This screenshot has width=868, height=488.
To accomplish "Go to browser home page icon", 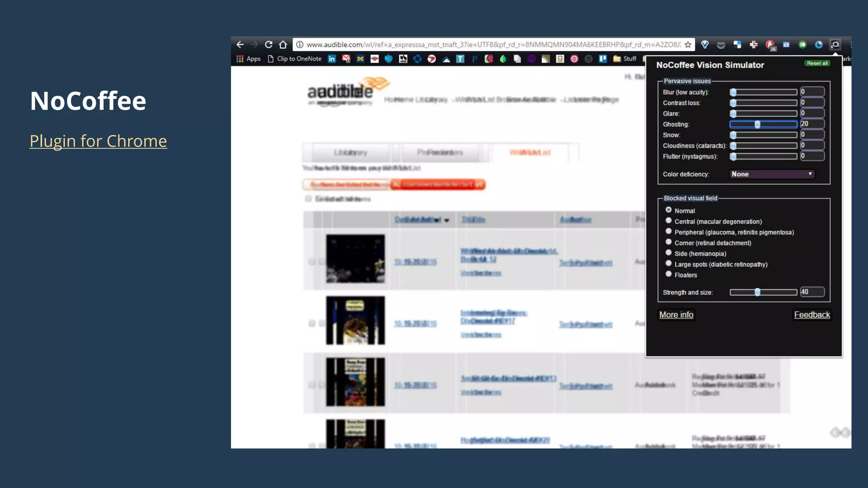I will pos(283,44).
